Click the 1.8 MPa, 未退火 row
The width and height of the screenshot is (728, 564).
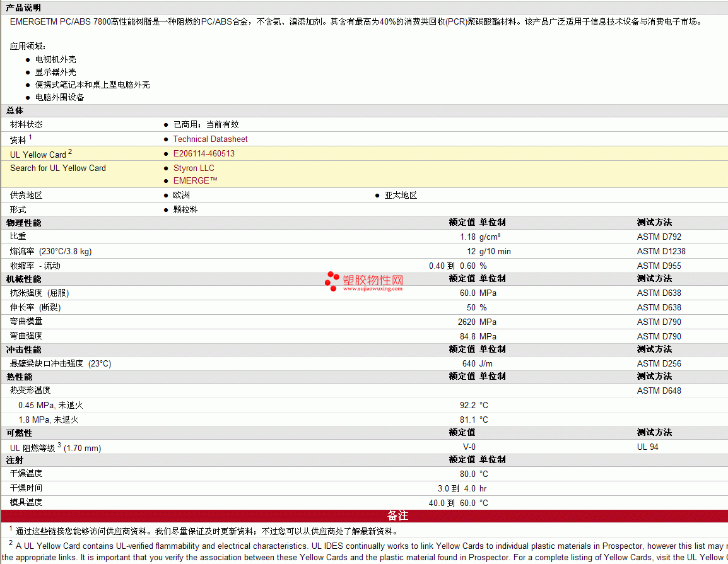pos(49,420)
